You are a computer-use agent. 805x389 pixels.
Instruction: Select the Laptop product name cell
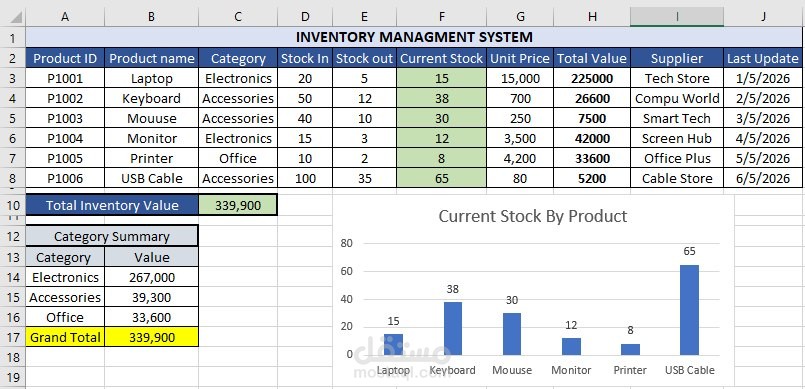151,79
